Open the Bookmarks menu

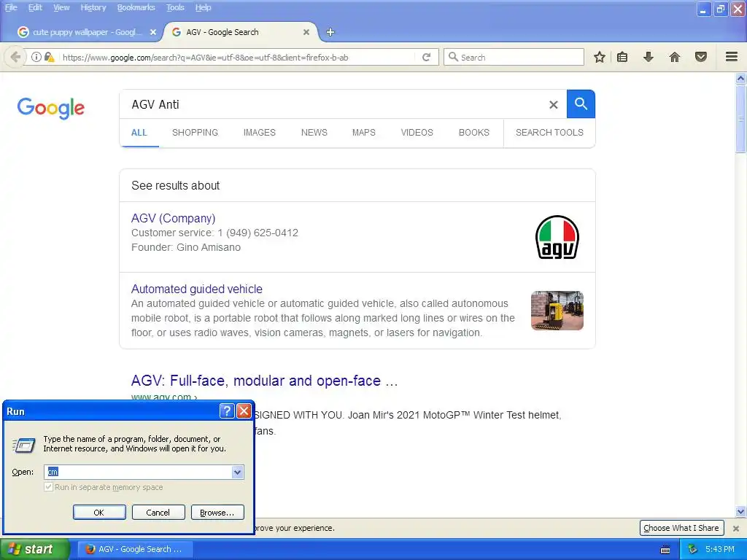point(136,7)
